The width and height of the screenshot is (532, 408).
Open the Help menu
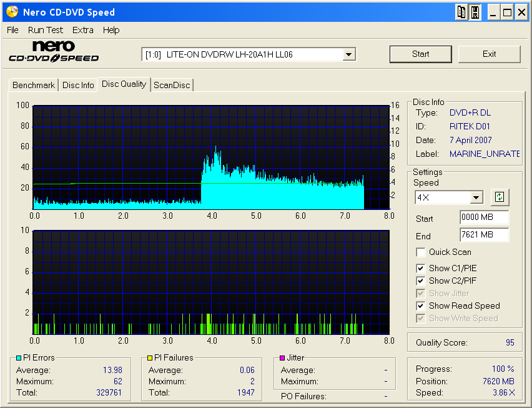pos(111,30)
